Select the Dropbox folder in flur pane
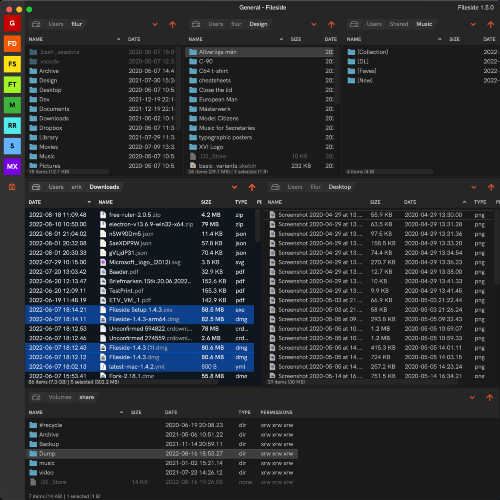The width and height of the screenshot is (500, 500). tap(101, 128)
